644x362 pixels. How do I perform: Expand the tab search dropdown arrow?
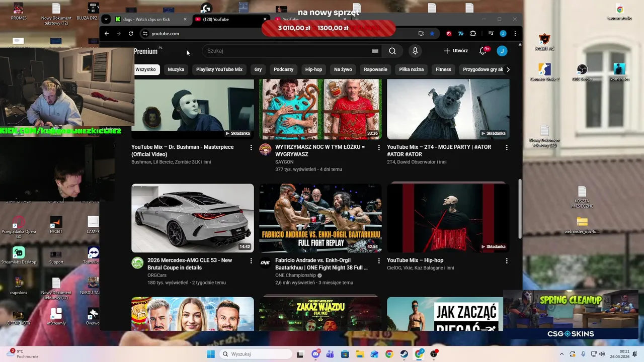tap(106, 19)
